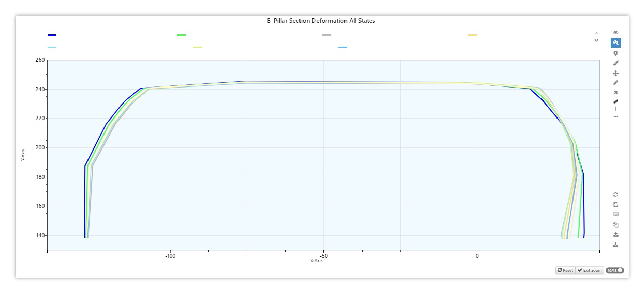Click the bright green legend swatch
This screenshot has height=296, width=644.
(181, 35)
